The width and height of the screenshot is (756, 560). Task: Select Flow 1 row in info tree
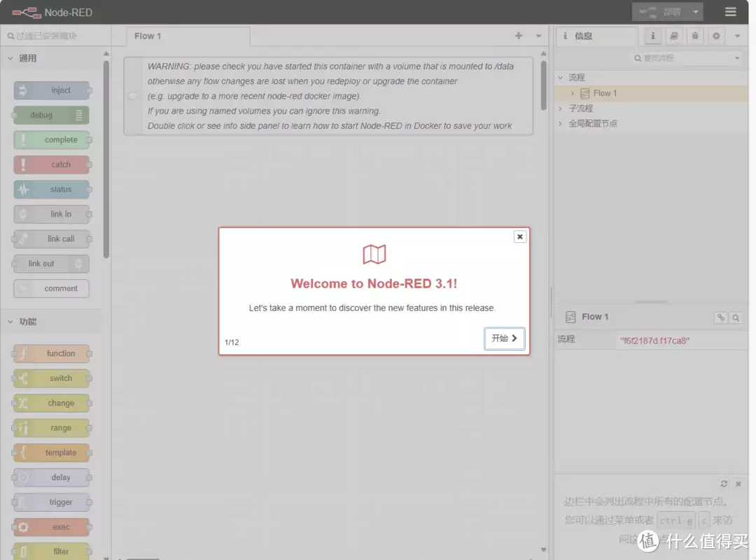651,93
